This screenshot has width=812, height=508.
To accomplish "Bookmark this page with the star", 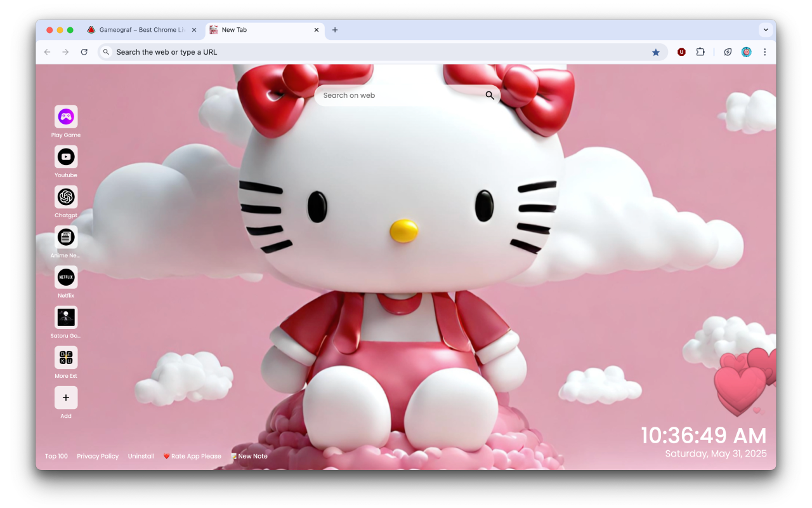I will pyautogui.click(x=656, y=51).
